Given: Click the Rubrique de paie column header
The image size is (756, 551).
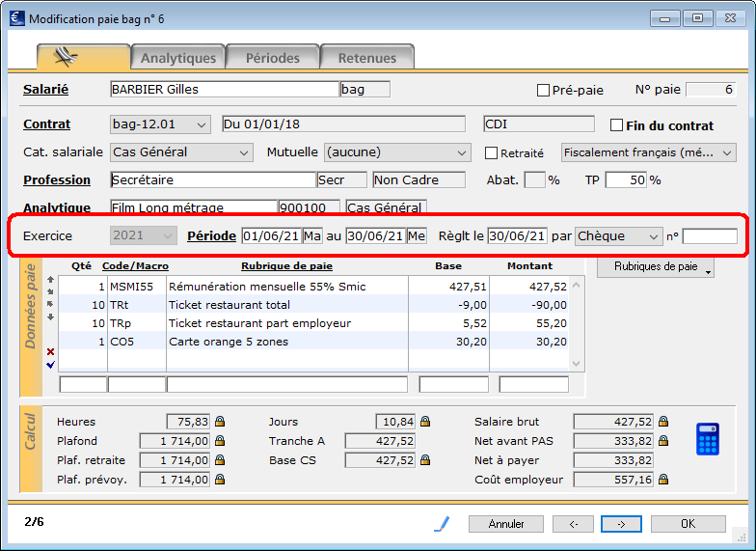Looking at the screenshot, I should coord(287,266).
